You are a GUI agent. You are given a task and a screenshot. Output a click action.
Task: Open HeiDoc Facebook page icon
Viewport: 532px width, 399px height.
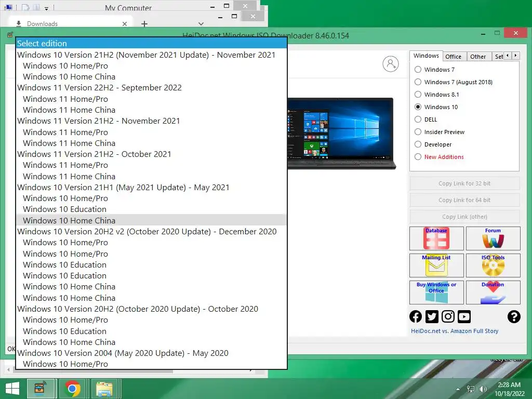point(416,316)
